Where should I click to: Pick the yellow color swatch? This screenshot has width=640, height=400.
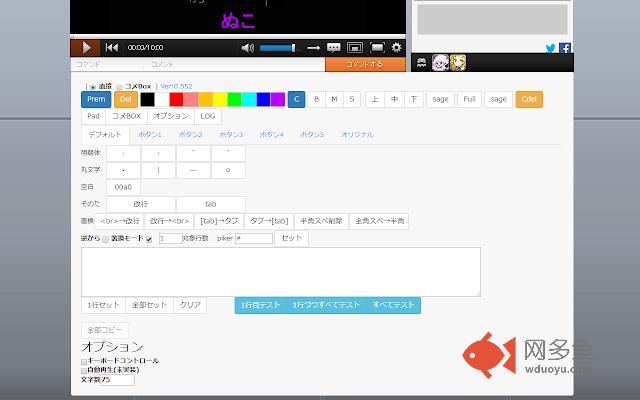click(220, 100)
